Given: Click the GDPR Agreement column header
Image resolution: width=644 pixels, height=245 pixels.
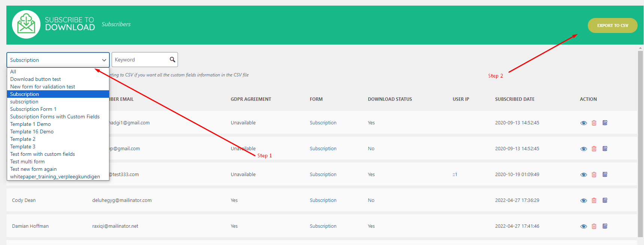Looking at the screenshot, I should pos(251,99).
